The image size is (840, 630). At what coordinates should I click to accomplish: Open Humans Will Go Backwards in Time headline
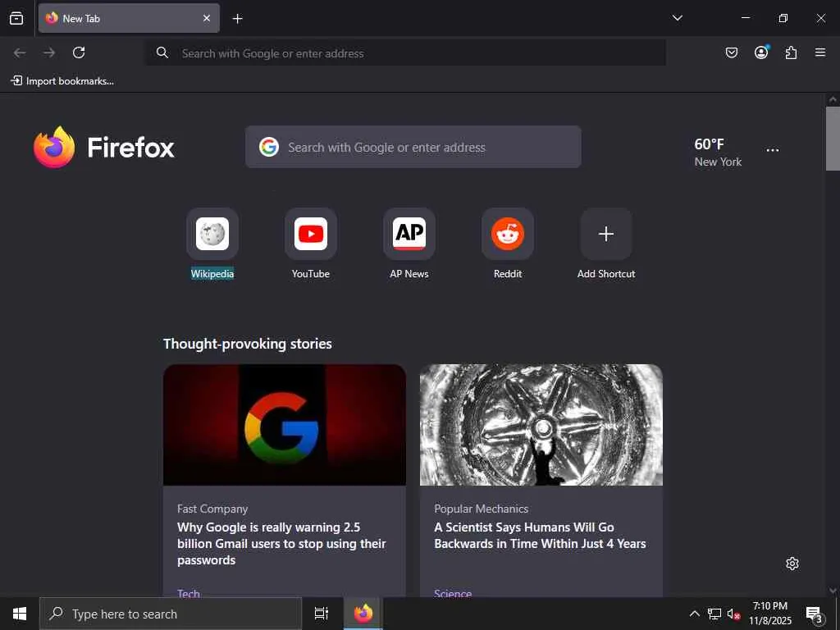540,536
